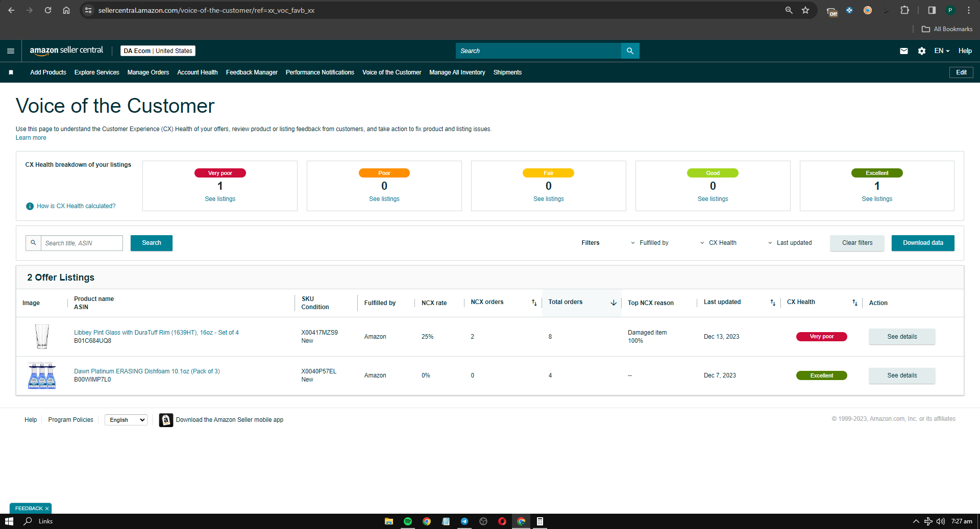The height and width of the screenshot is (529, 980).
Task: Click the teal Search button for listings
Action: point(152,243)
